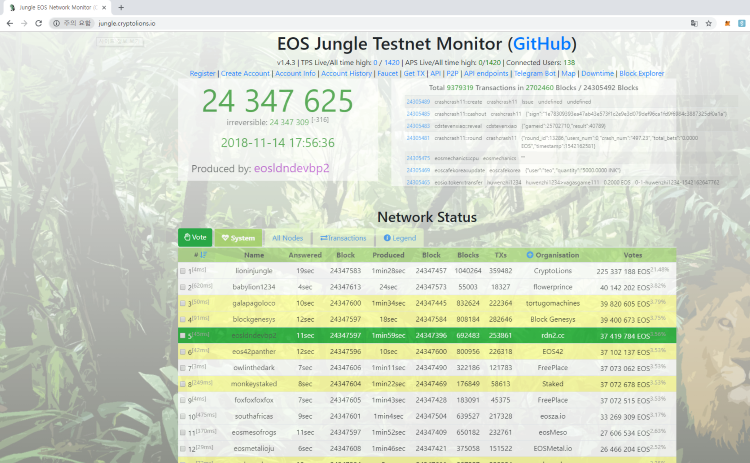Sort table by rank number icon
The height and width of the screenshot is (463, 750).
[204, 255]
